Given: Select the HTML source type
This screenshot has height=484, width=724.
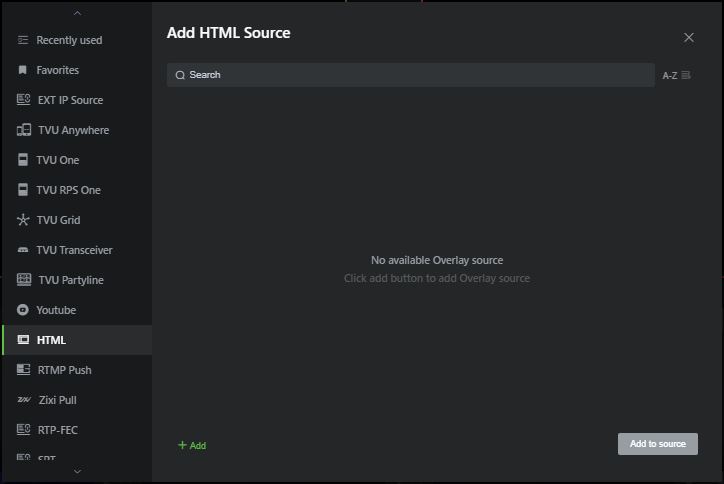Looking at the screenshot, I should point(77,340).
